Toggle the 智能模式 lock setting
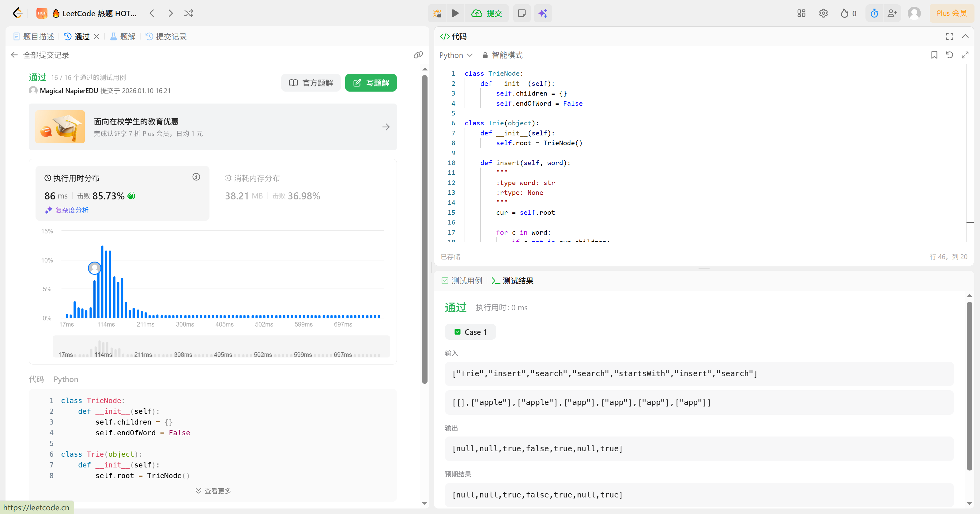The image size is (980, 514). tap(503, 55)
